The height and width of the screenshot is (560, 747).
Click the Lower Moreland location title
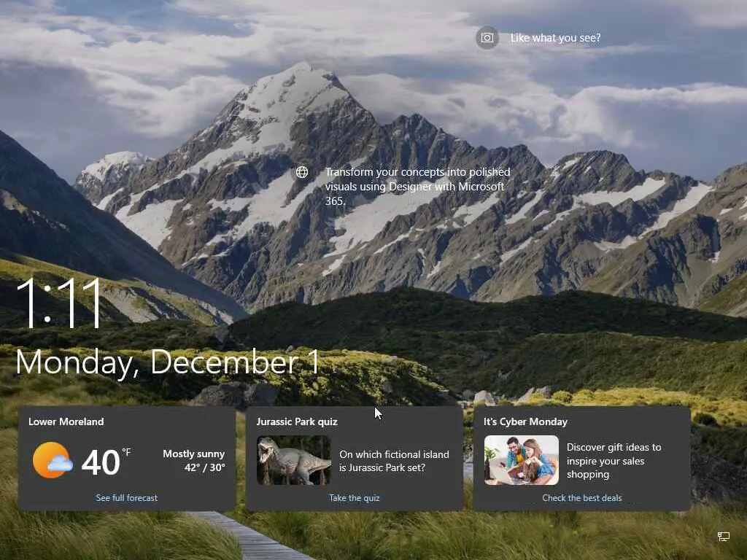point(66,421)
